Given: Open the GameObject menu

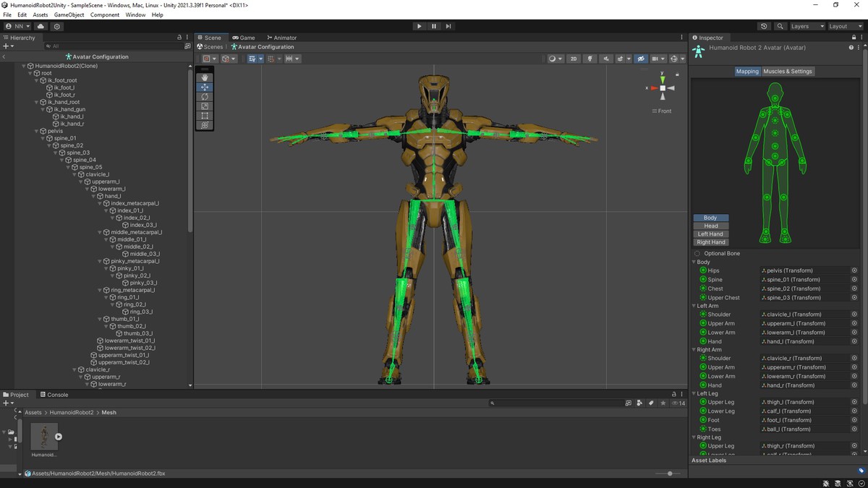Looking at the screenshot, I should [69, 14].
